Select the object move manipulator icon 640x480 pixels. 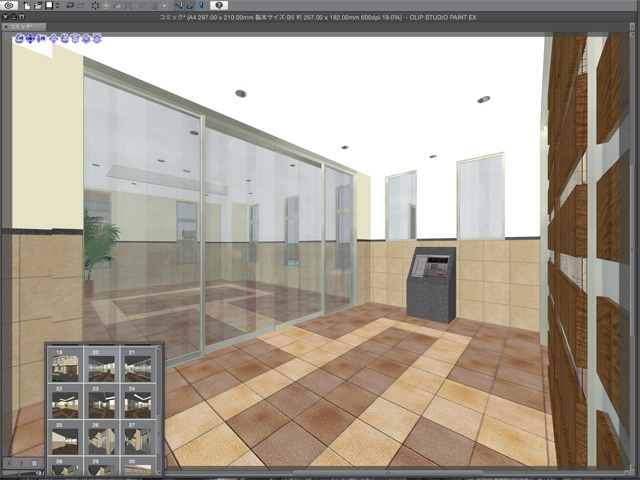click(x=53, y=39)
